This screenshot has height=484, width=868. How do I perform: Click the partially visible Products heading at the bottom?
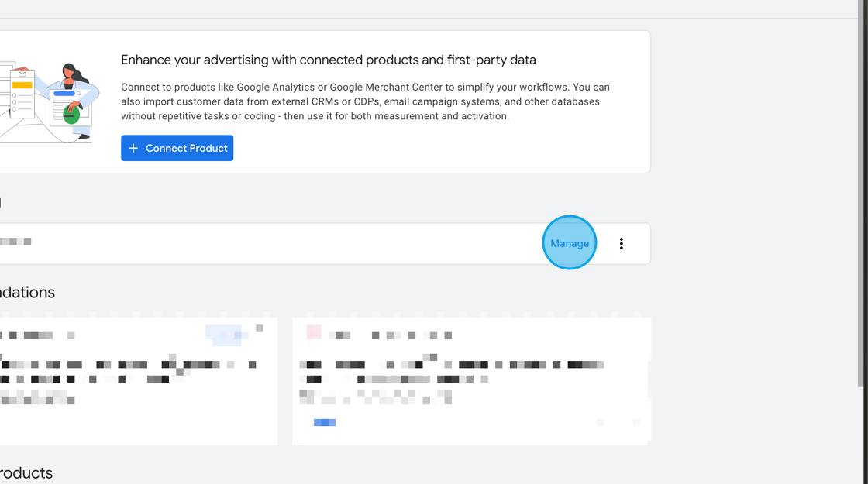tap(26, 473)
